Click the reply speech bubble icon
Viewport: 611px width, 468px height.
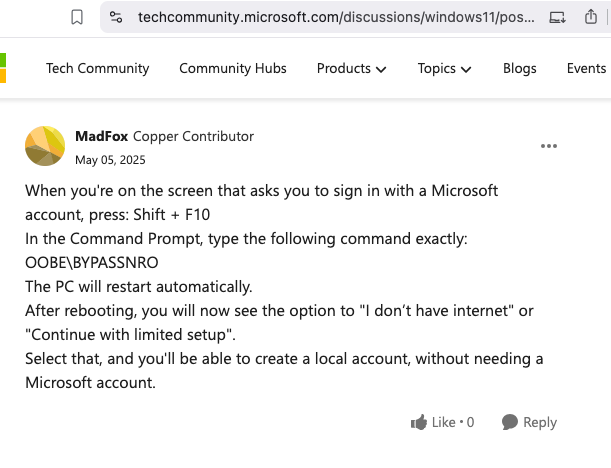coord(510,422)
